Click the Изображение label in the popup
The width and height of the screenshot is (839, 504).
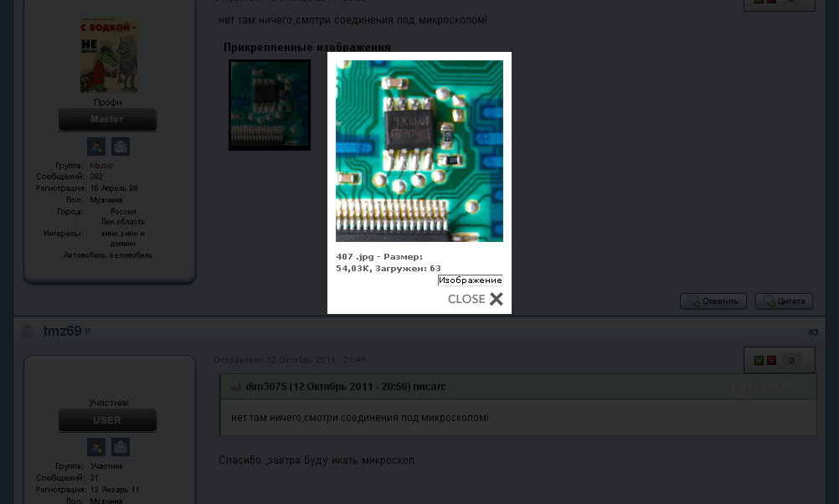click(471, 280)
